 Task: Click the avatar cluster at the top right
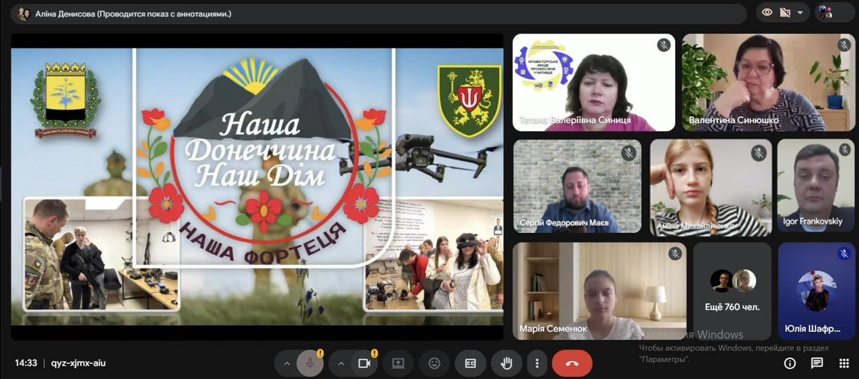(x=824, y=12)
